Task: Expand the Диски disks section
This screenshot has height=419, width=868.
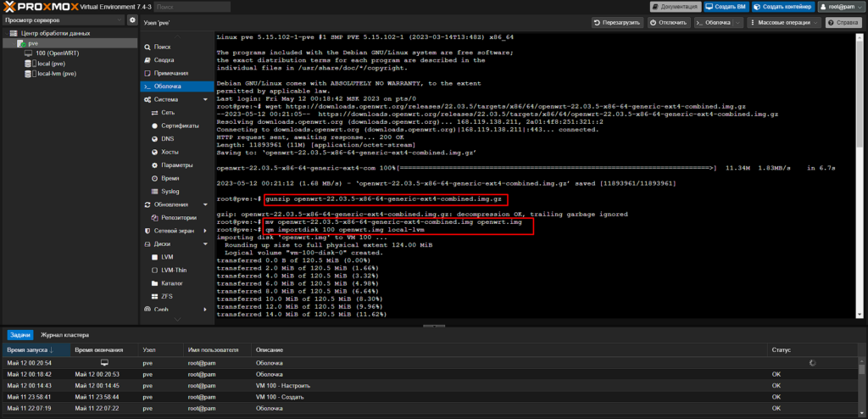Action: (x=205, y=244)
